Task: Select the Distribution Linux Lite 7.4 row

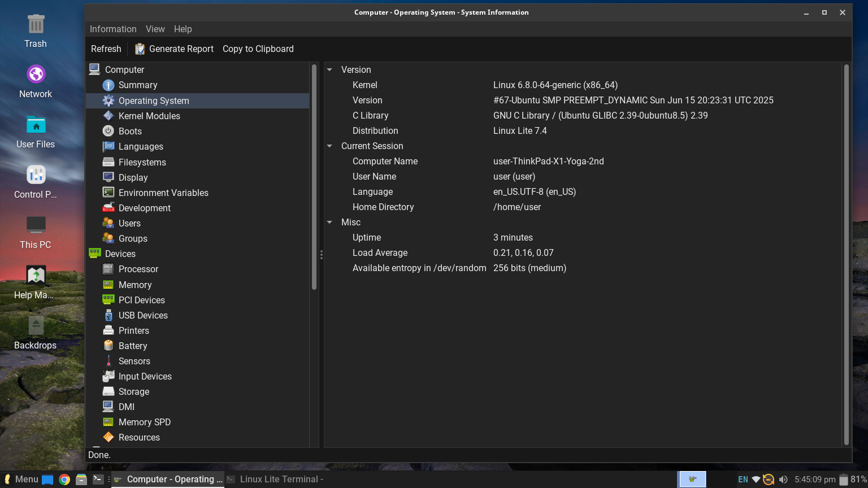Action: [582, 131]
